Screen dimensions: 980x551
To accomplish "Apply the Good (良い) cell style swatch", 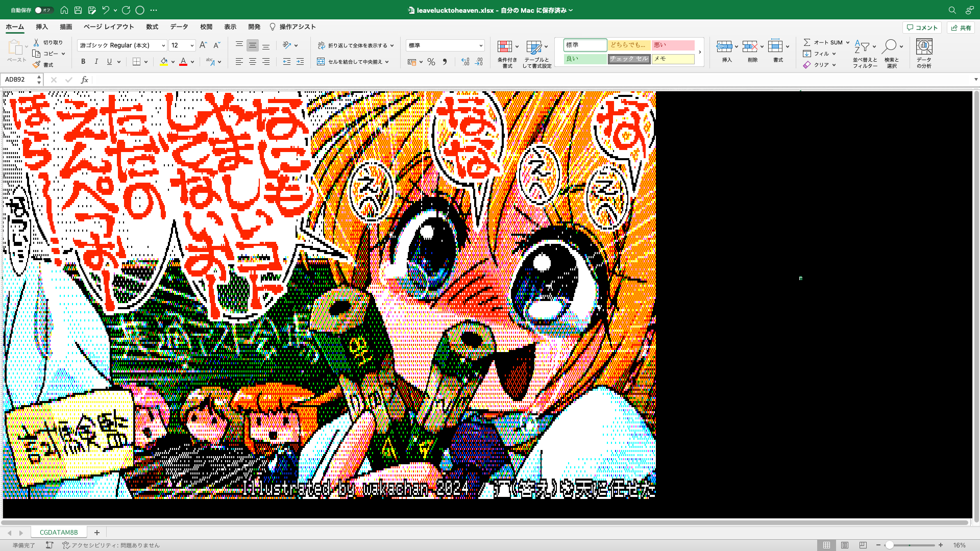I will pos(585,59).
